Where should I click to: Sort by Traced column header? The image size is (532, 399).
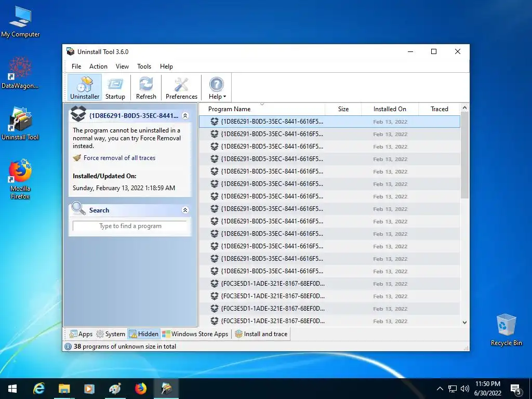pyautogui.click(x=440, y=109)
